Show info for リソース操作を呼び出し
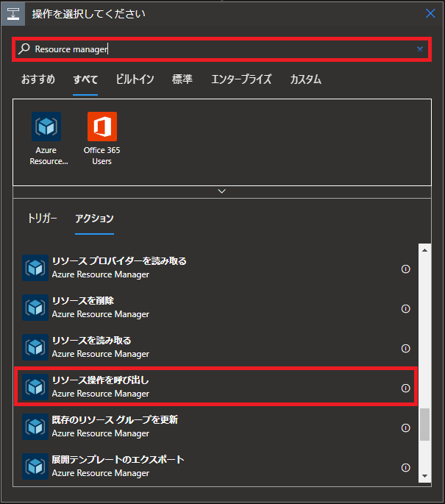 click(405, 388)
